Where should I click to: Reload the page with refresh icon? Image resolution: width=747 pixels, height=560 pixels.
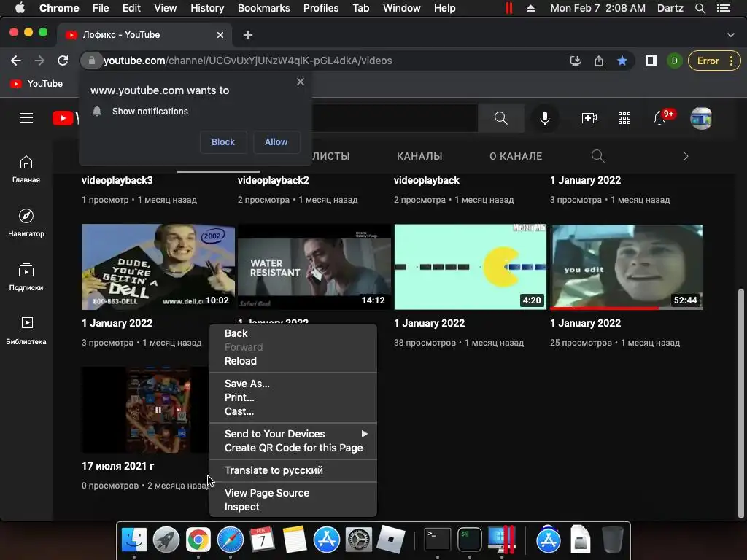[x=63, y=61]
